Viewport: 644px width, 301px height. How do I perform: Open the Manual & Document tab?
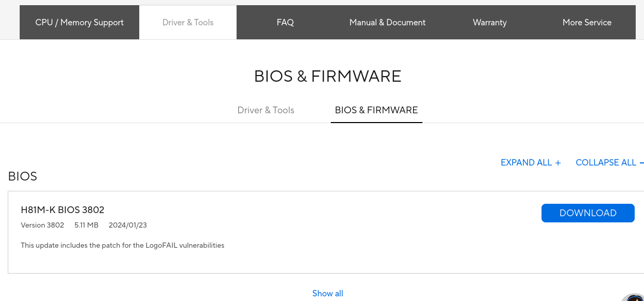click(387, 22)
